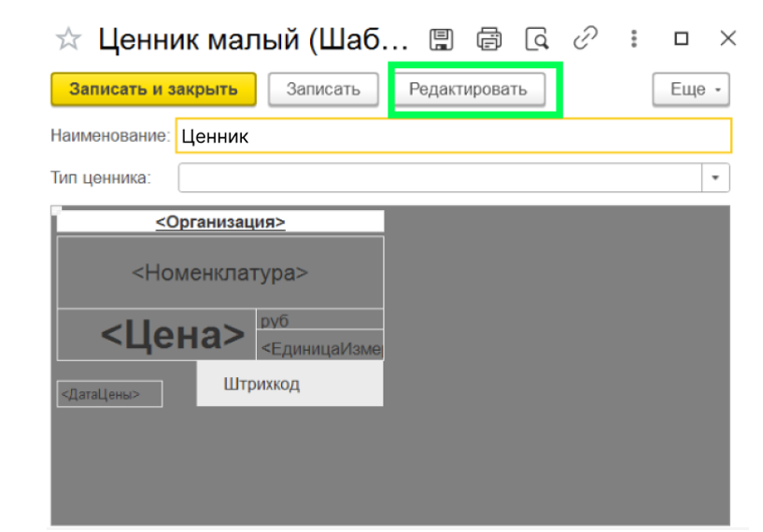Expand the Тип ценника dropdown arrow
The image size is (763, 532).
point(715,177)
